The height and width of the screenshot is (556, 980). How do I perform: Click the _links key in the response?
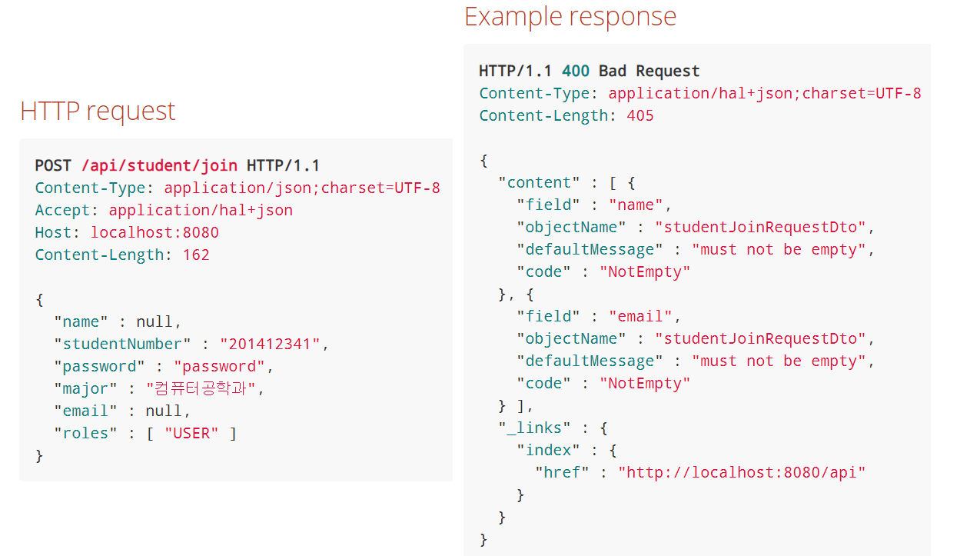534,427
